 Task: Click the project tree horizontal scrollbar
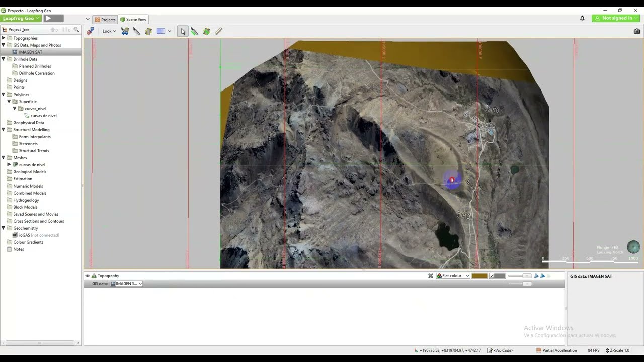click(40, 343)
